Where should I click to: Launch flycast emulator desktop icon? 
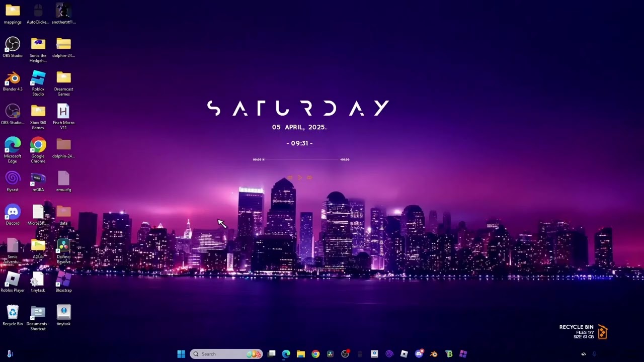(13, 182)
